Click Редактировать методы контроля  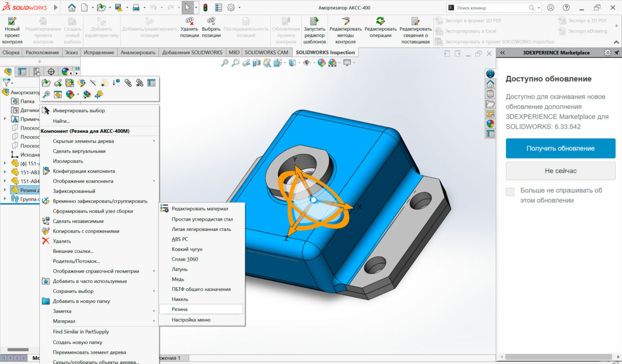(x=346, y=31)
